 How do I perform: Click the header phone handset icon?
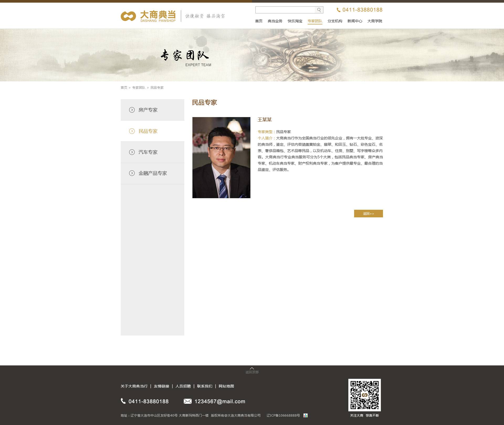(339, 10)
